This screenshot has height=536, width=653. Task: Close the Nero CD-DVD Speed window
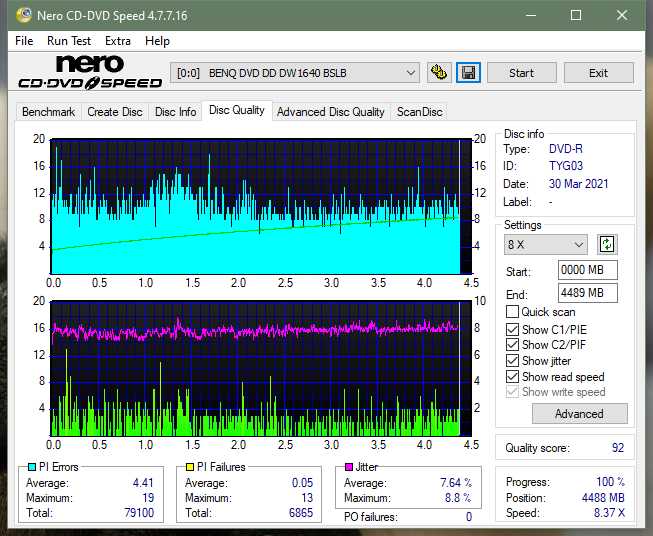click(x=622, y=15)
